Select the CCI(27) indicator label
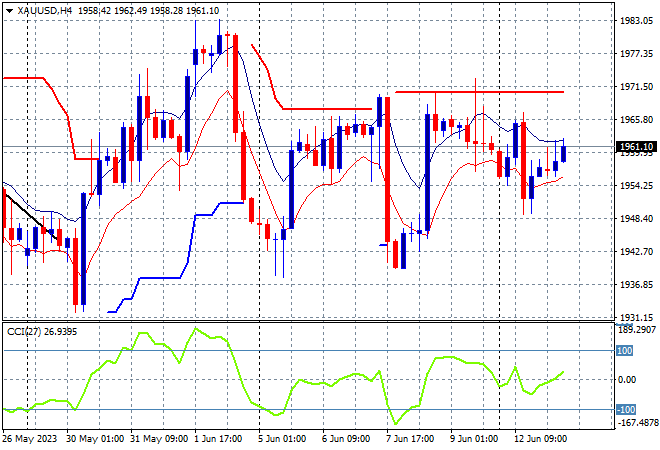660x450 pixels. click(x=24, y=332)
